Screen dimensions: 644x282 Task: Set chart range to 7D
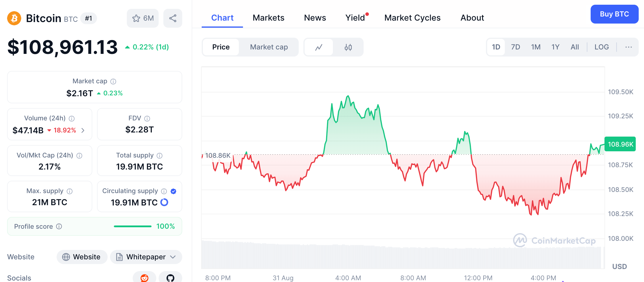tap(515, 47)
